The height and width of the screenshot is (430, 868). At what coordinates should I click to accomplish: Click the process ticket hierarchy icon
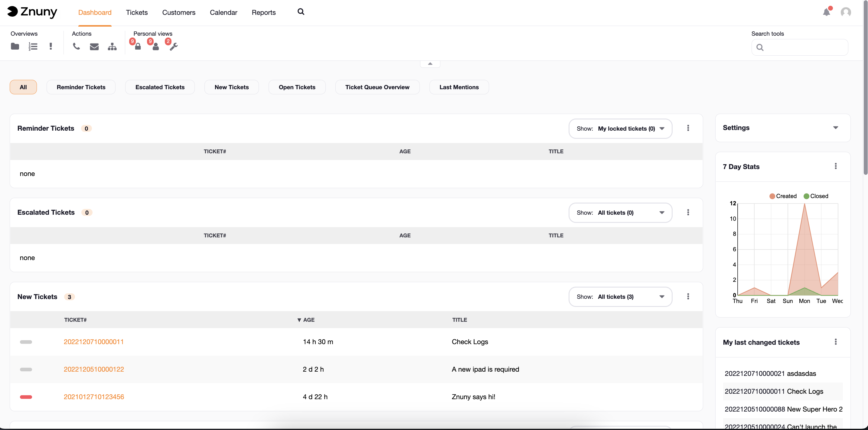[112, 47]
